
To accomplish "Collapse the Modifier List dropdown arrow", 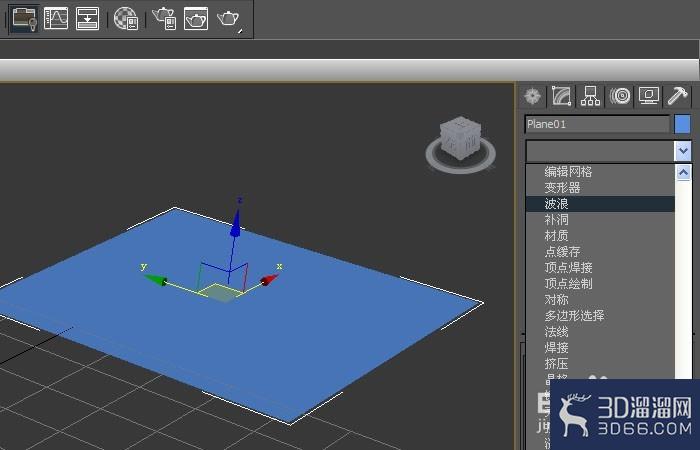I will (683, 151).
